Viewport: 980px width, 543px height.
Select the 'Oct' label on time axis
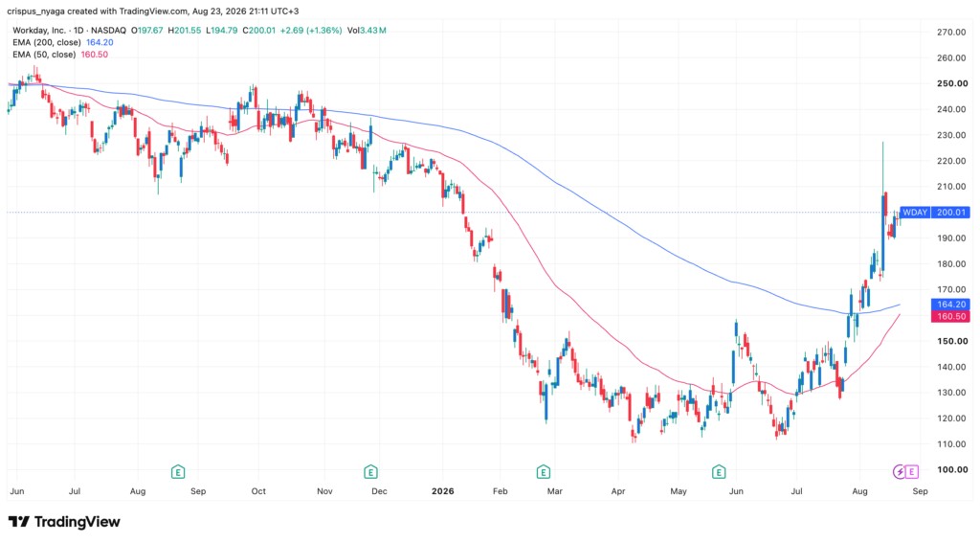258,491
